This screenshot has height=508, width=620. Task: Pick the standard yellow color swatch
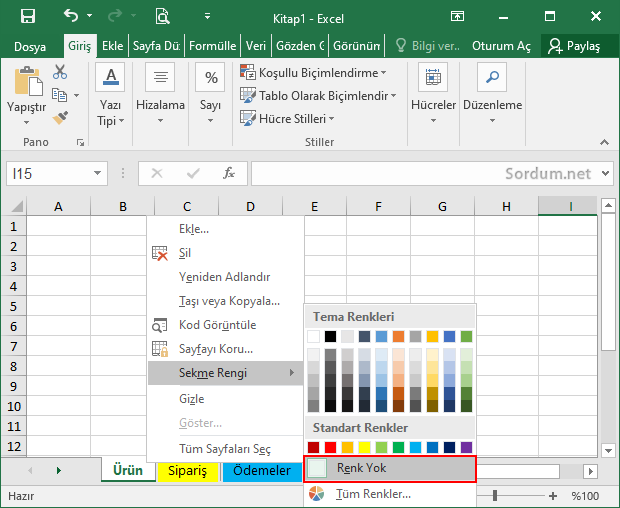[364, 447]
